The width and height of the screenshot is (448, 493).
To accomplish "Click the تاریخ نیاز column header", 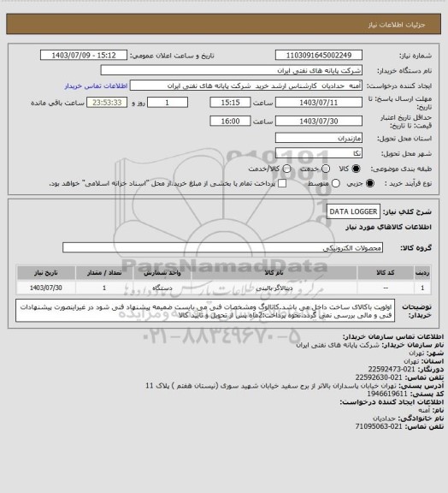I will tap(46, 272).
